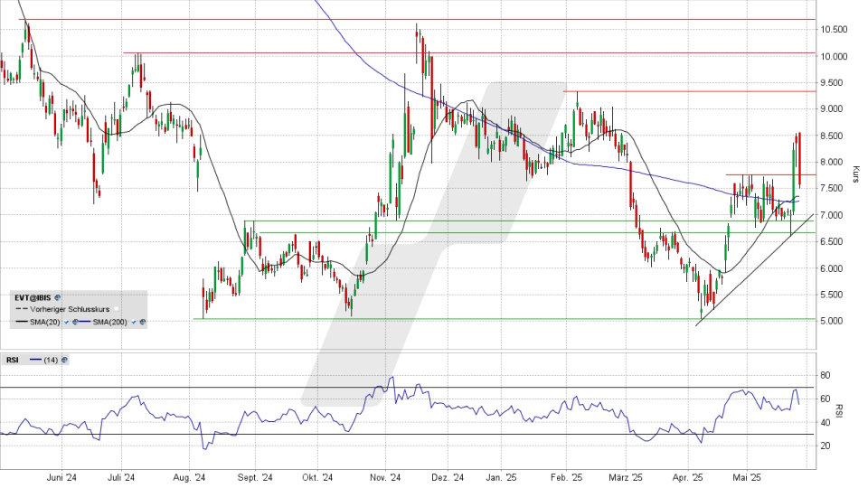
Task: Click the Mai '25 date label
Action: (x=748, y=477)
